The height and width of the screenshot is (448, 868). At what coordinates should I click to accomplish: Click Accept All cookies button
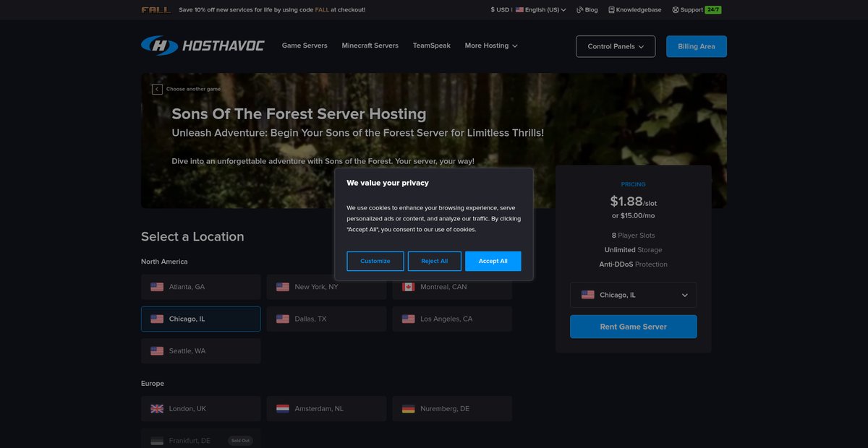click(x=493, y=261)
